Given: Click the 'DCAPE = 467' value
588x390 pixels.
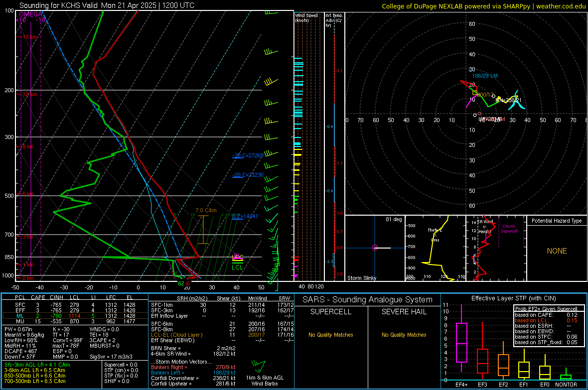Looking at the screenshot, I should (20, 351).
